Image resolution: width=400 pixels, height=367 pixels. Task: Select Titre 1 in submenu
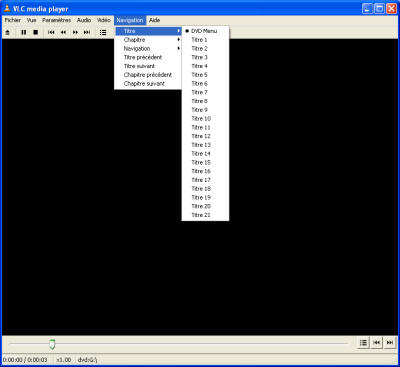coord(205,40)
